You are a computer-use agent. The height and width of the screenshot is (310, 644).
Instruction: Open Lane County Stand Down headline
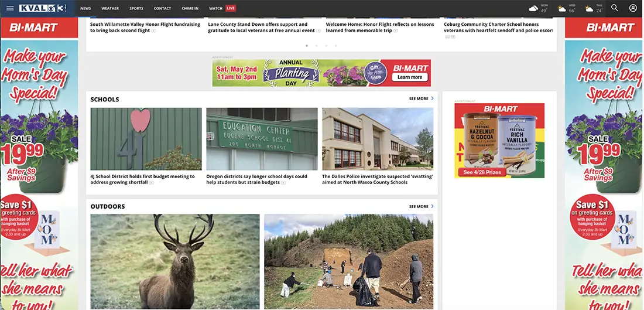pos(261,27)
